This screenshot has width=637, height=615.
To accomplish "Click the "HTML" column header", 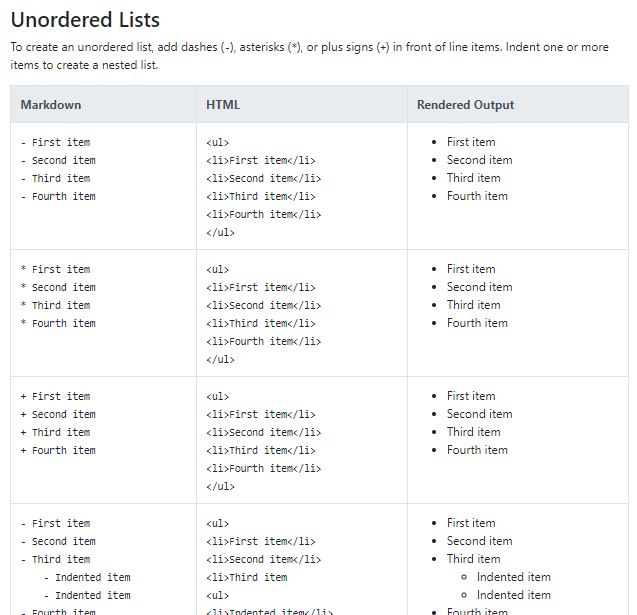I will click(x=223, y=105).
